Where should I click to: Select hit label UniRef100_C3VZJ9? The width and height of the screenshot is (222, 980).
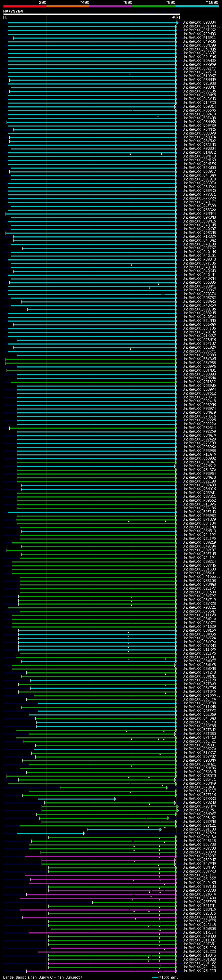[x=199, y=600]
